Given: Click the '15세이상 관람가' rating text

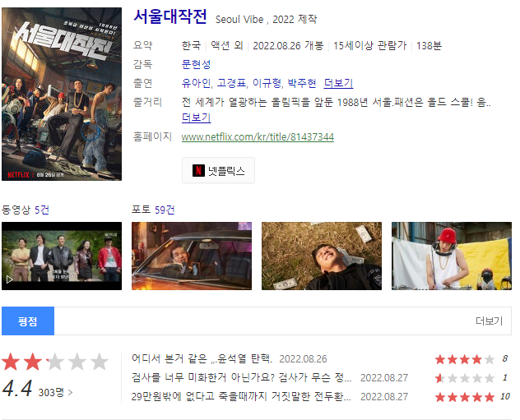Looking at the screenshot, I should coord(369,45).
